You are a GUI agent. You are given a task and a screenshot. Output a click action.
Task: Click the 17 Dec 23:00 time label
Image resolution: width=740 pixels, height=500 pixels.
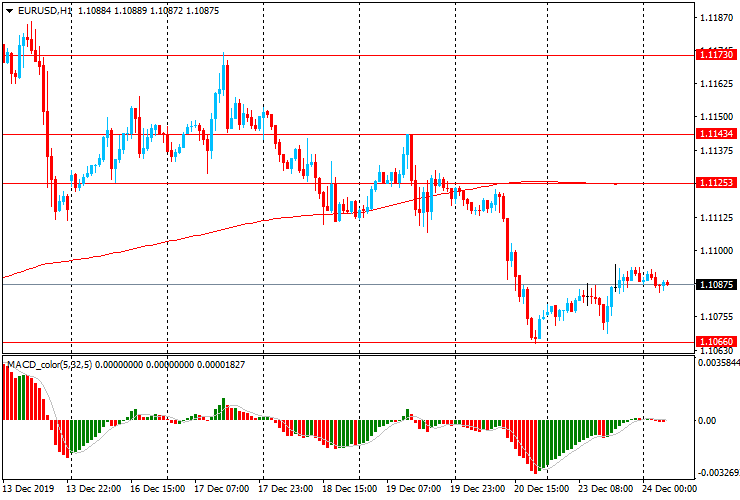click(x=286, y=488)
